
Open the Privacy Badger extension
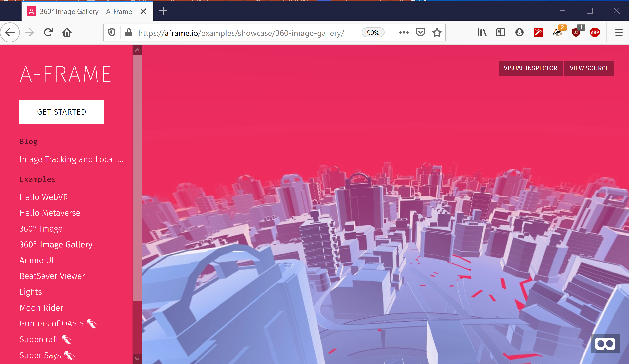tap(558, 32)
